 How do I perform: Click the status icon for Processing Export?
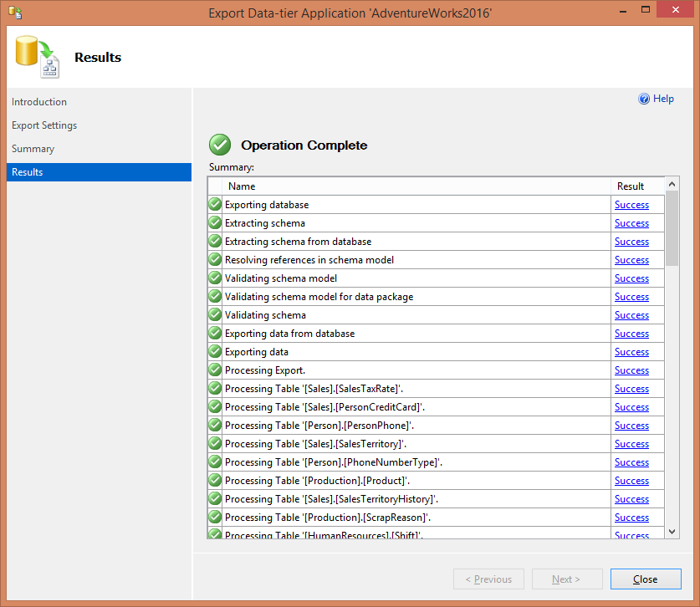tap(216, 370)
